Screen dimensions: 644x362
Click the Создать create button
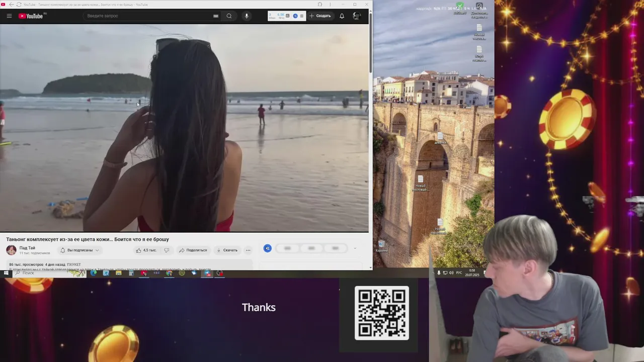(x=320, y=16)
